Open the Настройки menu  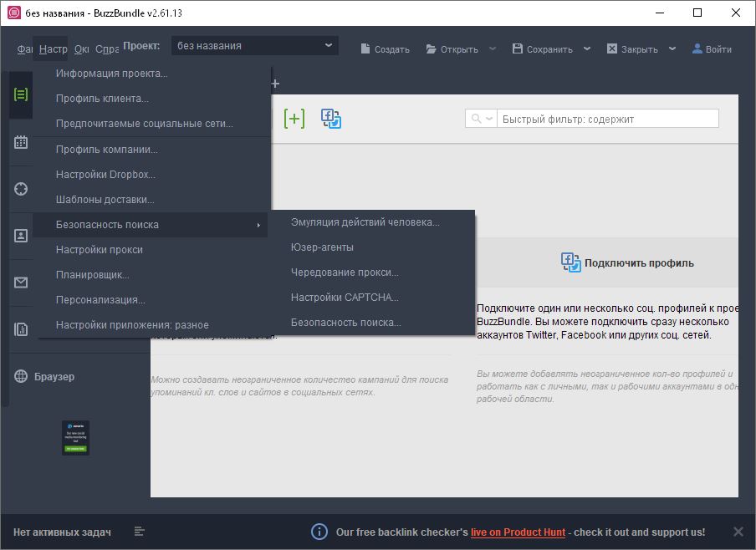point(53,49)
